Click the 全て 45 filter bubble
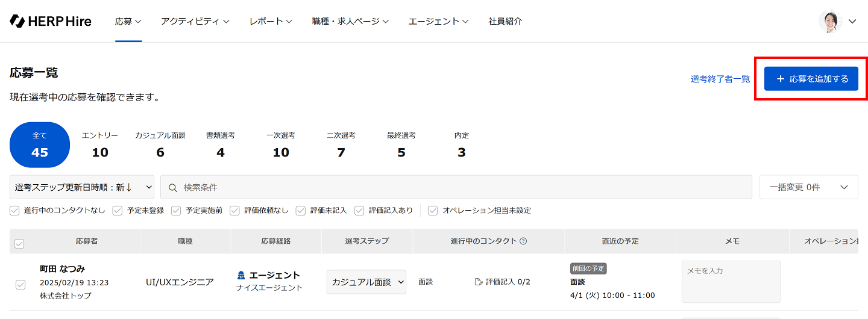The height and width of the screenshot is (319, 868). (x=40, y=145)
